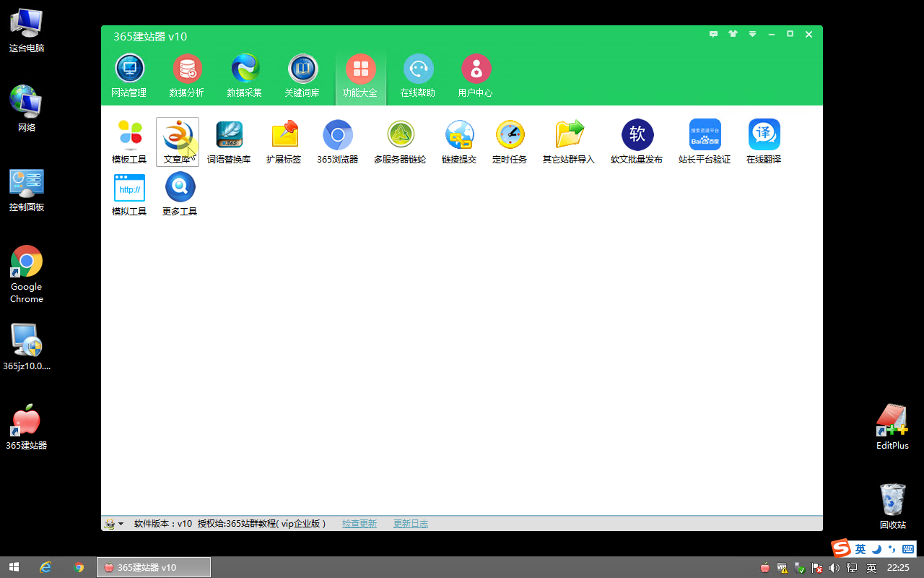Toggle the Sogou toolbar moon icon
This screenshot has width=924, height=578.
876,549
